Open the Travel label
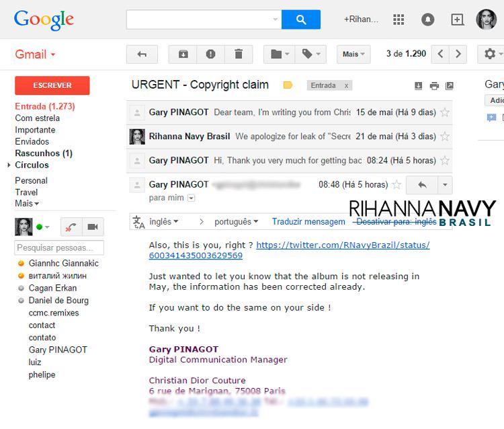This screenshot has width=504, height=429. coord(26,192)
